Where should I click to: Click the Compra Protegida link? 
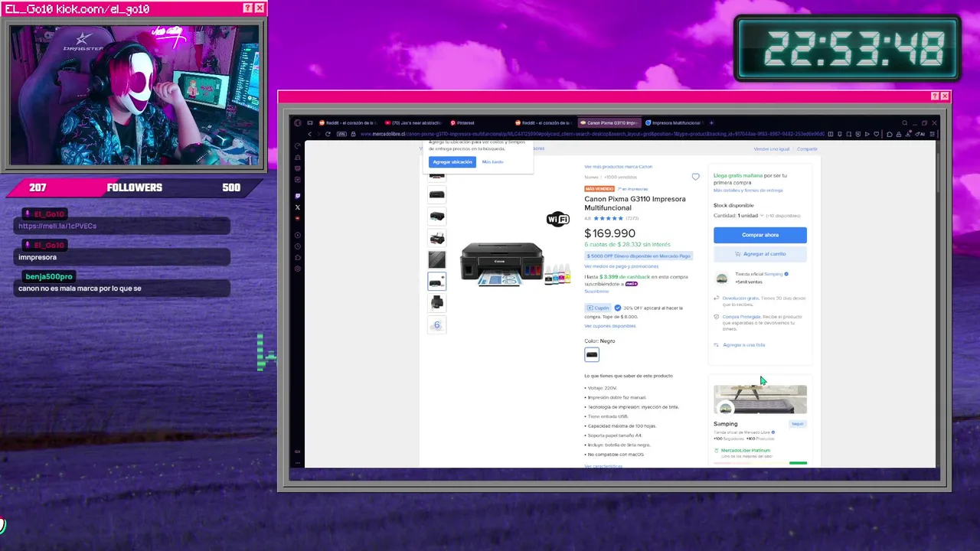coord(741,316)
